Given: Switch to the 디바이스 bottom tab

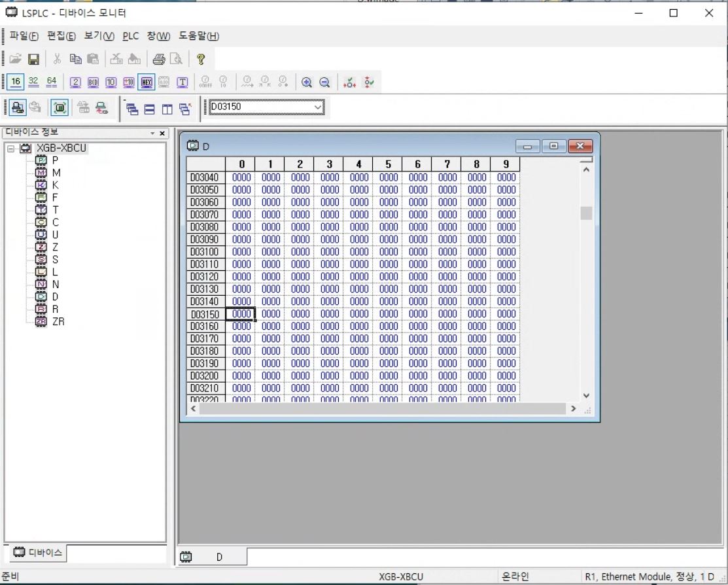Looking at the screenshot, I should [38, 552].
